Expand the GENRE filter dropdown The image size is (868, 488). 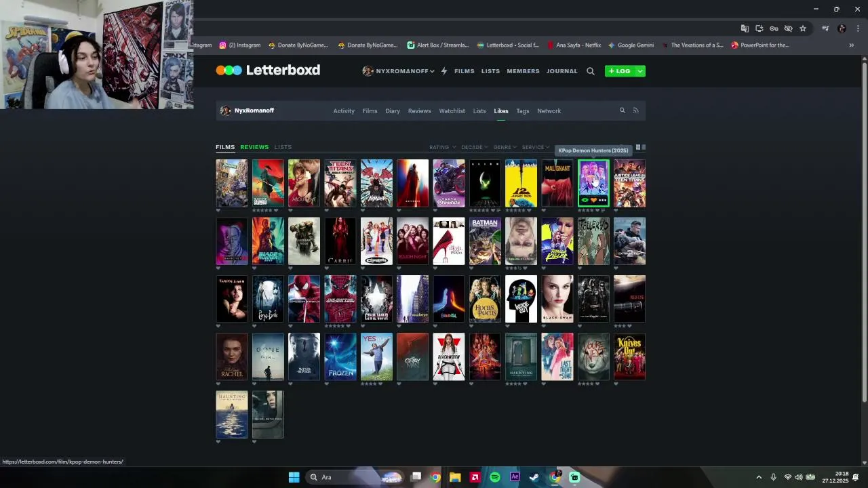pos(505,147)
